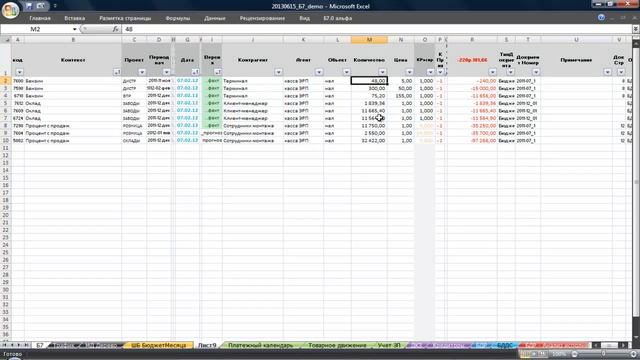Open the filter dropdown for the Количество column
Image resolution: width=640 pixels, height=360 pixels.
[382, 72]
